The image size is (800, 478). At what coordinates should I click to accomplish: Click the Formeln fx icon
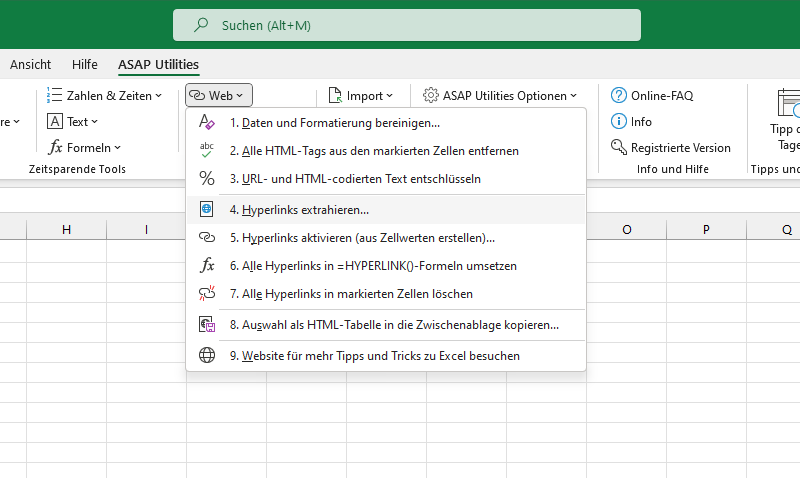pos(55,147)
